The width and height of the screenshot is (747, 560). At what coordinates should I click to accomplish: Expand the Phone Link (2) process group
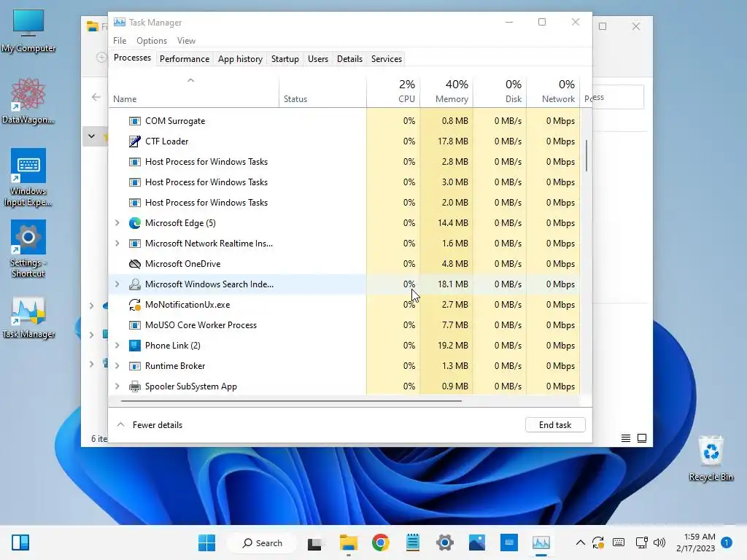click(x=117, y=346)
